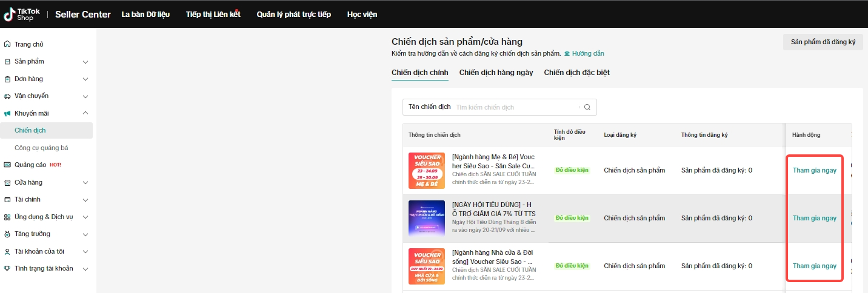Click the Loại đăng ký column header
The height and width of the screenshot is (293, 868).
pyautogui.click(x=620, y=134)
